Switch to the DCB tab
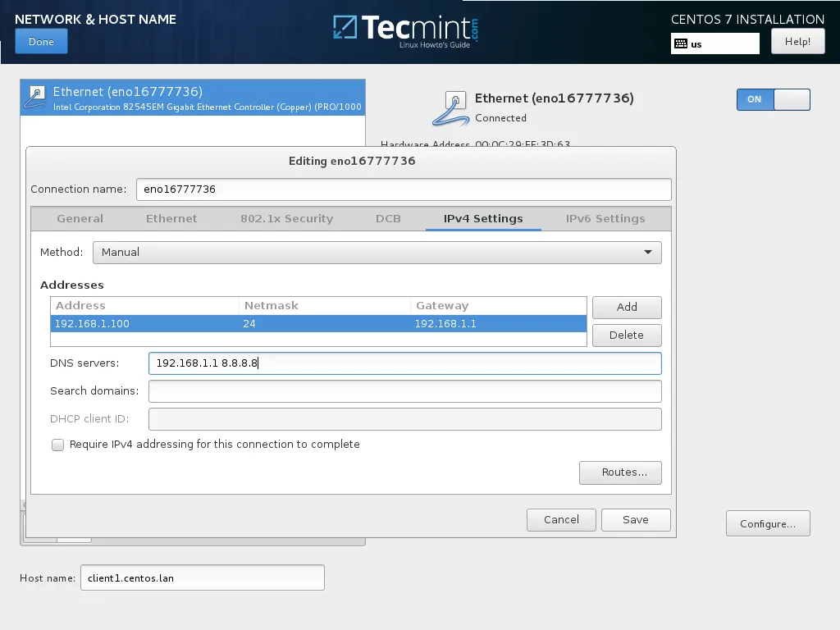The width and height of the screenshot is (840, 630). coord(388,218)
